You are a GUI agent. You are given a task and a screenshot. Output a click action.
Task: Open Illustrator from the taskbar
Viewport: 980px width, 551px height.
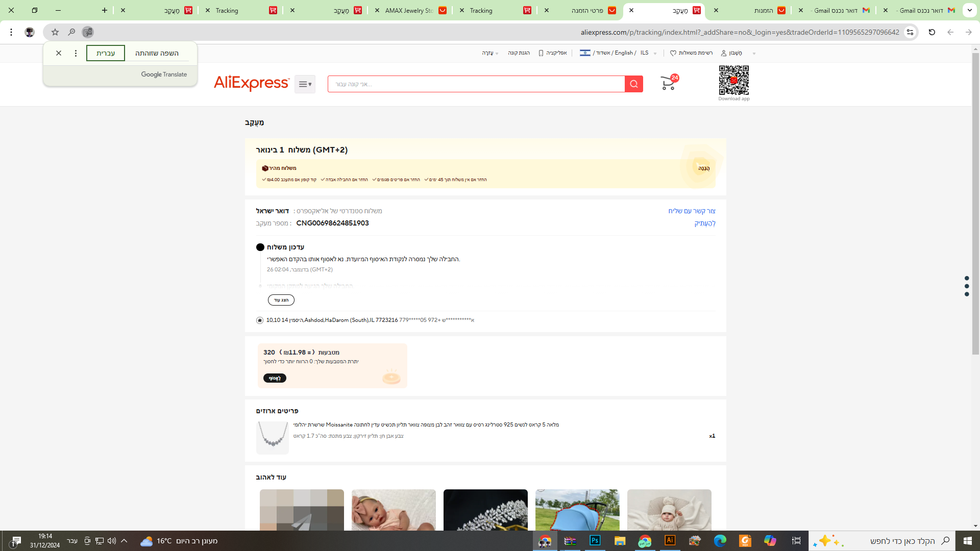coord(670,540)
